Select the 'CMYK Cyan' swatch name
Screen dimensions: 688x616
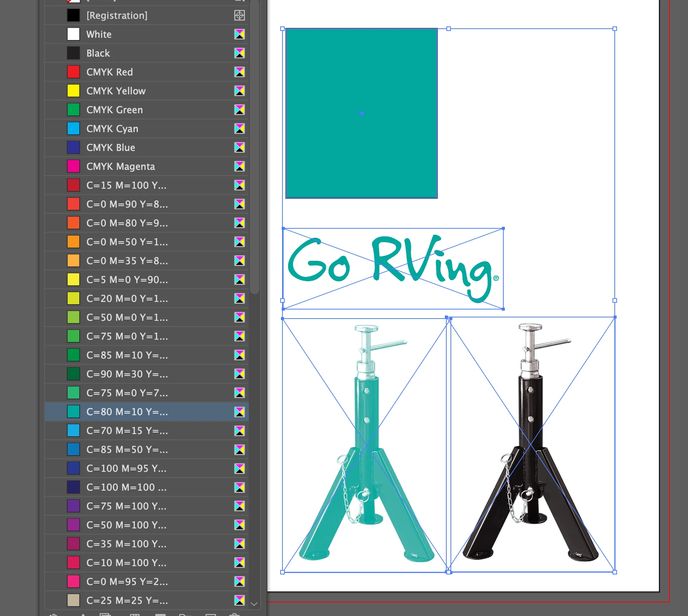(112, 129)
